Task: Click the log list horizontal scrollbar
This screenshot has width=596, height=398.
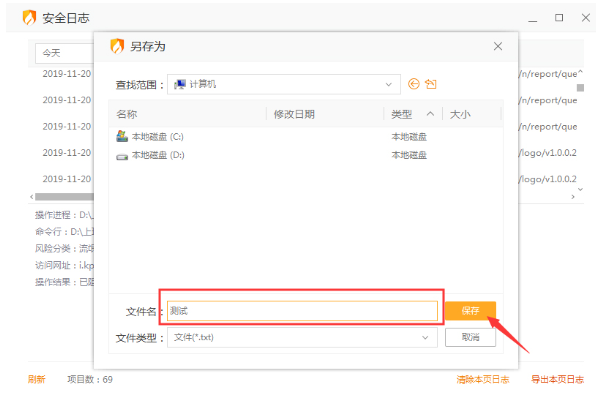Action: coord(65,197)
